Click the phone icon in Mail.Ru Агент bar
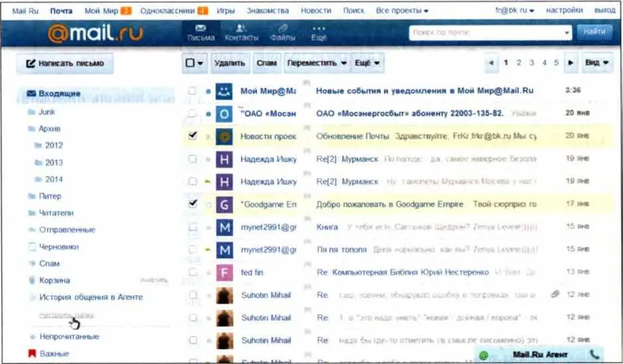623x364 pixels. tap(594, 355)
